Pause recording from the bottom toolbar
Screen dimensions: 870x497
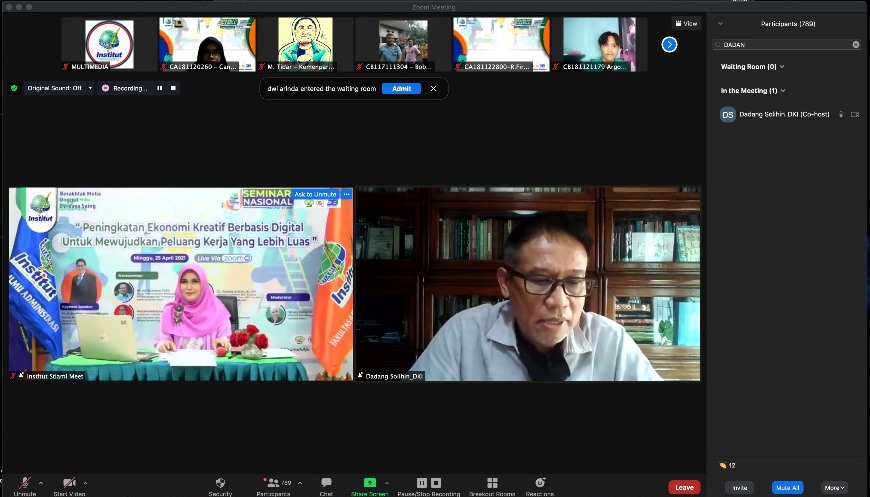coord(422,483)
